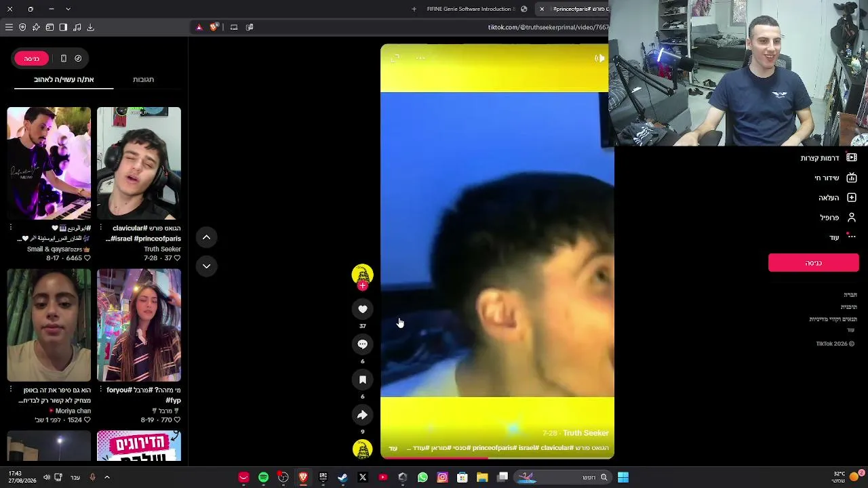Open Steam from the taskbar
This screenshot has width=868, height=488.
[x=343, y=477]
